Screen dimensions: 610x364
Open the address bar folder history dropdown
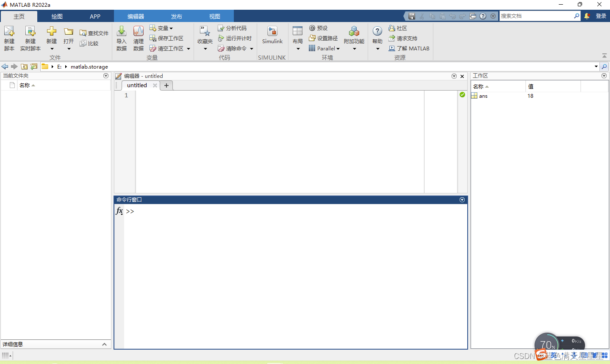coord(596,66)
